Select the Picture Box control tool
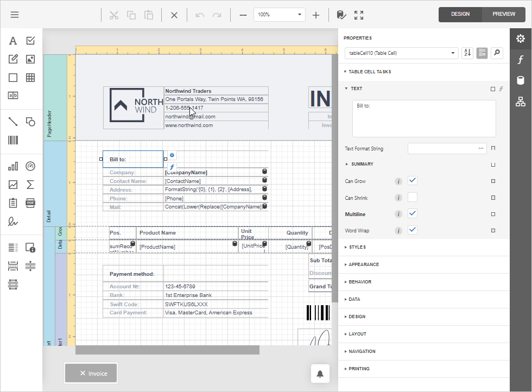The height and width of the screenshot is (392, 532). [30, 59]
